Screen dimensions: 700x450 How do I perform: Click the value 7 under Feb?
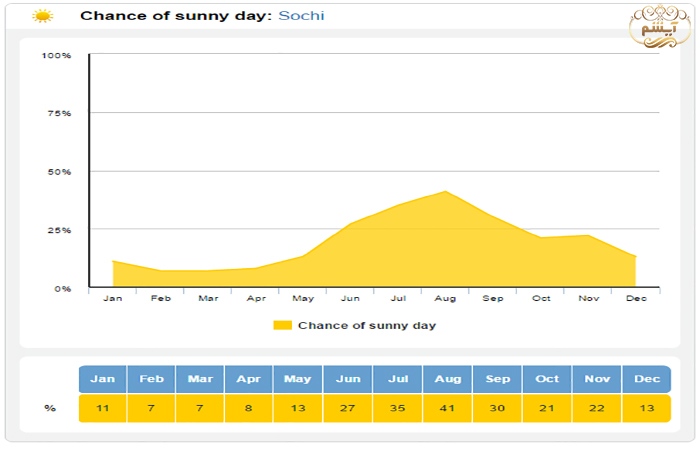tap(151, 408)
